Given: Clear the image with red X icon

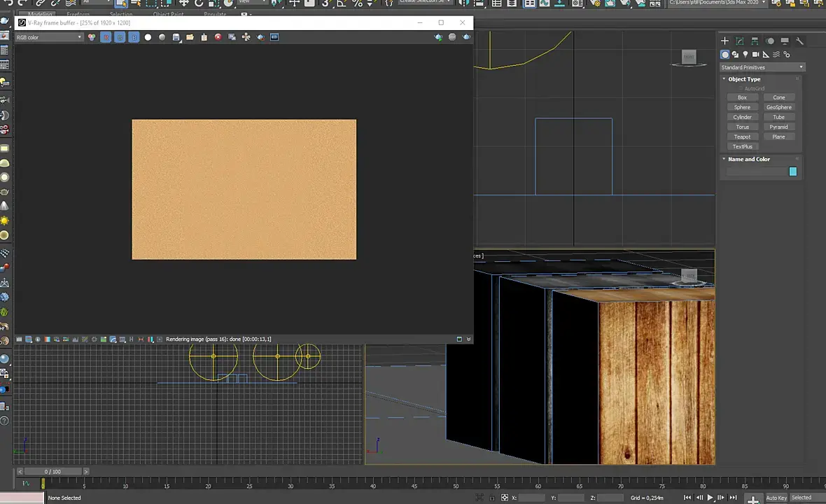Looking at the screenshot, I should pyautogui.click(x=218, y=37).
